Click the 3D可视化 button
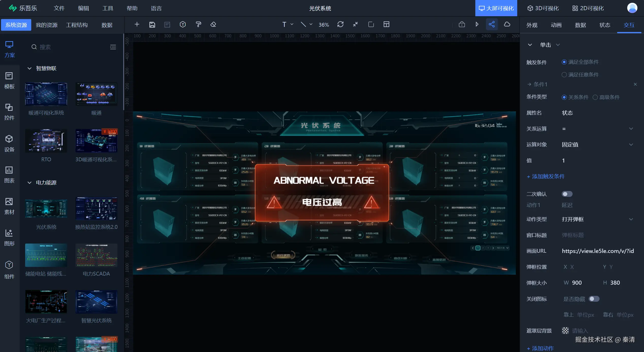This screenshot has width=644, height=352. pos(543,8)
